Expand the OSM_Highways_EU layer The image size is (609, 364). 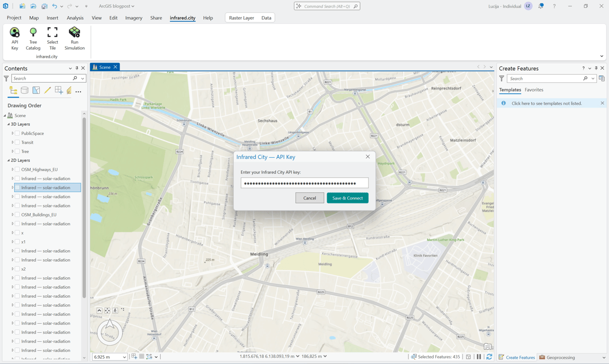click(13, 169)
